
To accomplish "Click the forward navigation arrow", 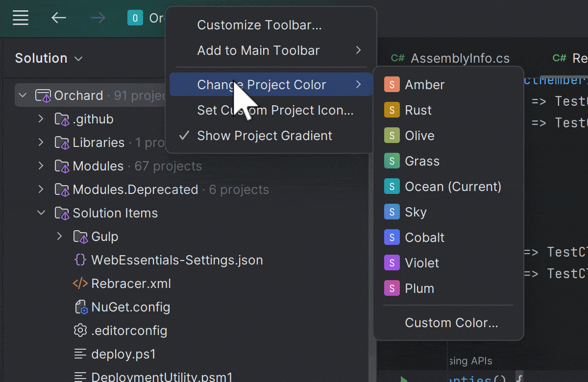I will [98, 18].
